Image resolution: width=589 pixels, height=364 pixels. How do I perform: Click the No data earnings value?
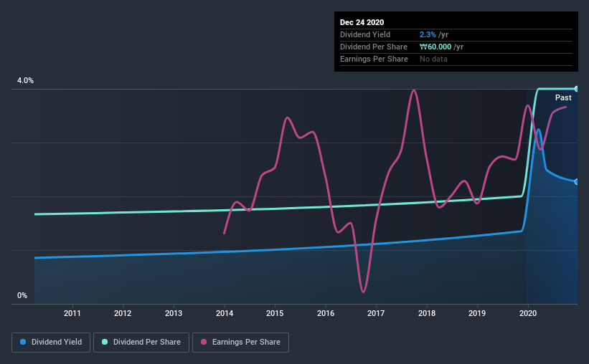pyautogui.click(x=433, y=59)
